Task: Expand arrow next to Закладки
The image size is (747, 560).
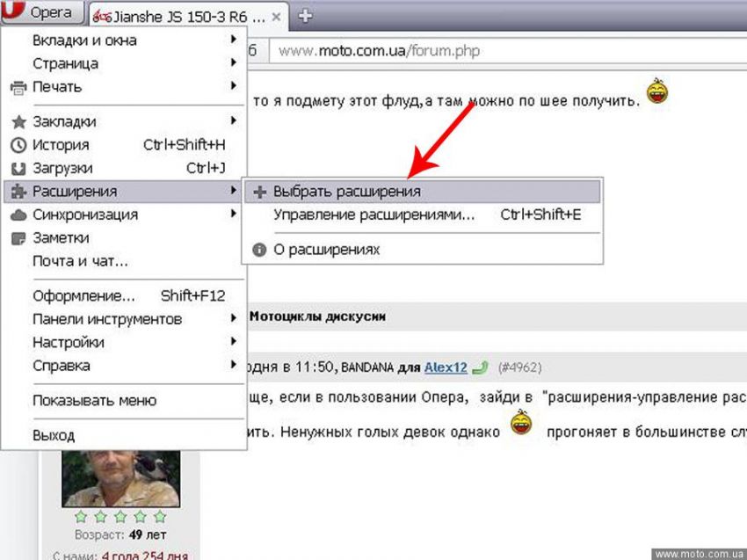Action: click(234, 120)
